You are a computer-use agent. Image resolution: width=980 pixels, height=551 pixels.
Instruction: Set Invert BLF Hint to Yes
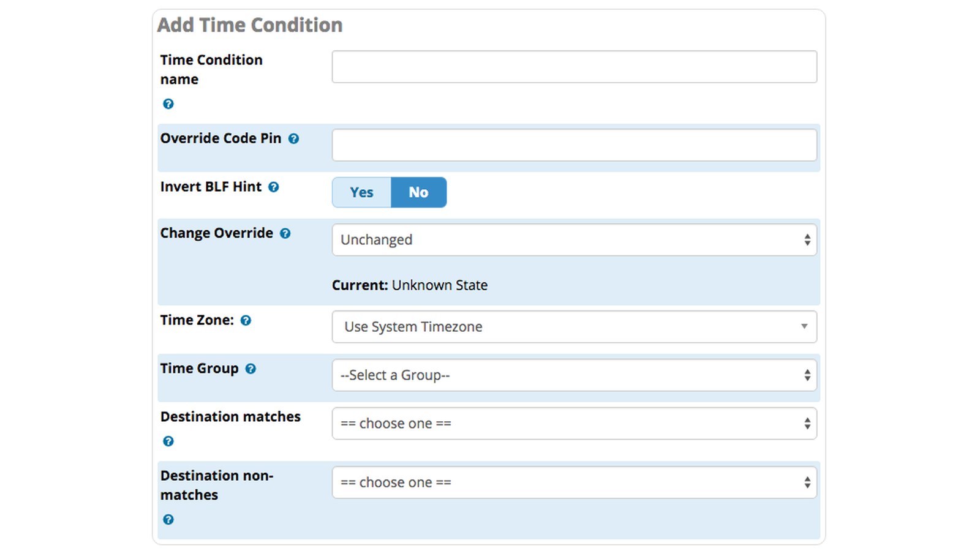pos(361,192)
